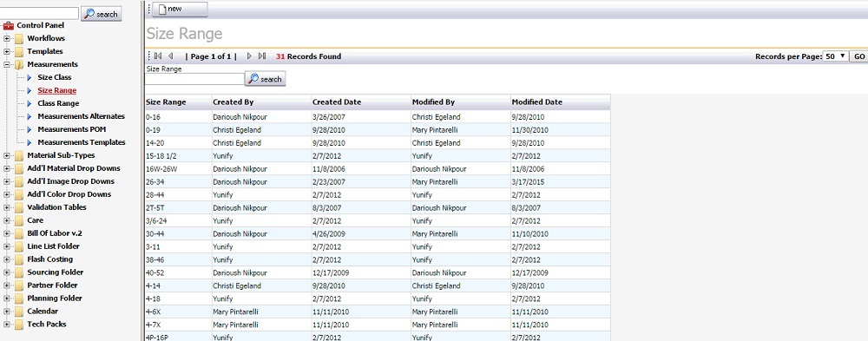868x341 pixels.
Task: Expand the Add'l Image Drop Downs node
Action: tap(7, 181)
